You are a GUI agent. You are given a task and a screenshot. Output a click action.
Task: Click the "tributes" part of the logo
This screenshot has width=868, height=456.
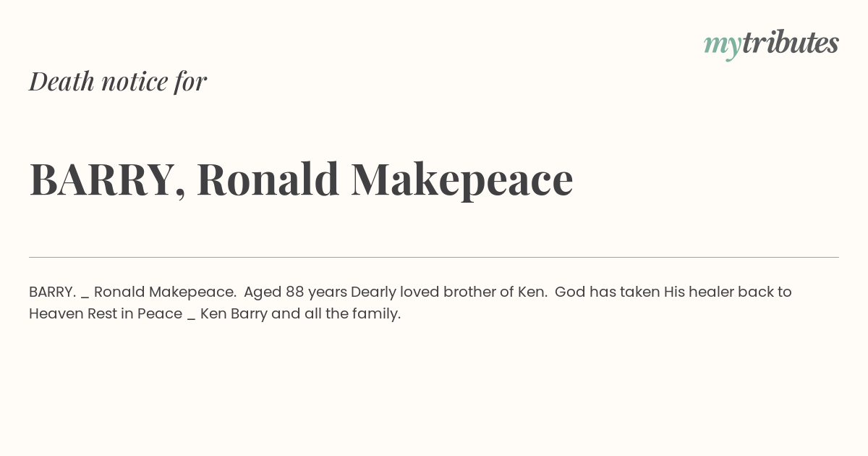(791, 43)
